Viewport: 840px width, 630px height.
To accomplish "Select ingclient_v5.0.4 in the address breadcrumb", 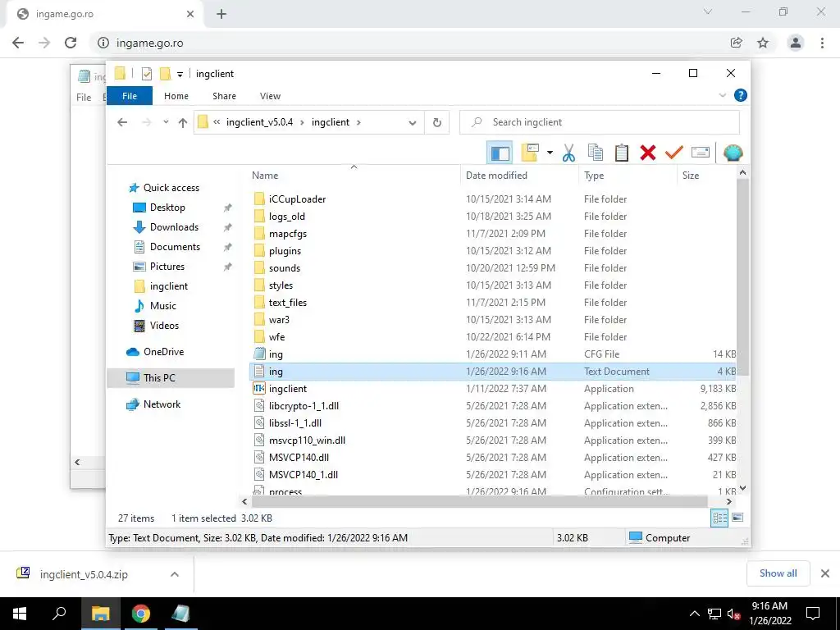I will pyautogui.click(x=259, y=122).
